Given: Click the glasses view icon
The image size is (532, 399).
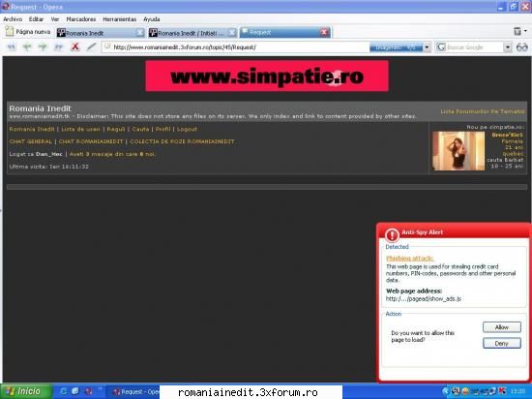Looking at the screenshot, I should [x=521, y=47].
